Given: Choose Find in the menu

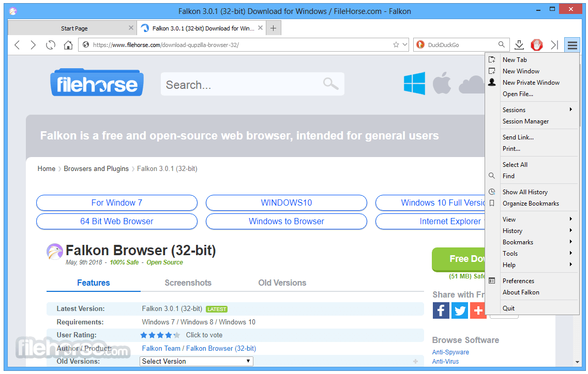Looking at the screenshot, I should pos(532,176).
